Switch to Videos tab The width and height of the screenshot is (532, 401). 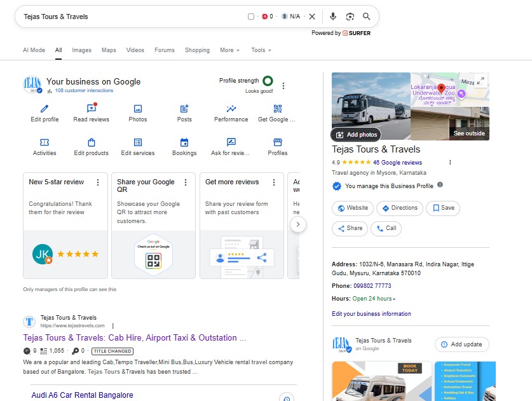pos(135,50)
